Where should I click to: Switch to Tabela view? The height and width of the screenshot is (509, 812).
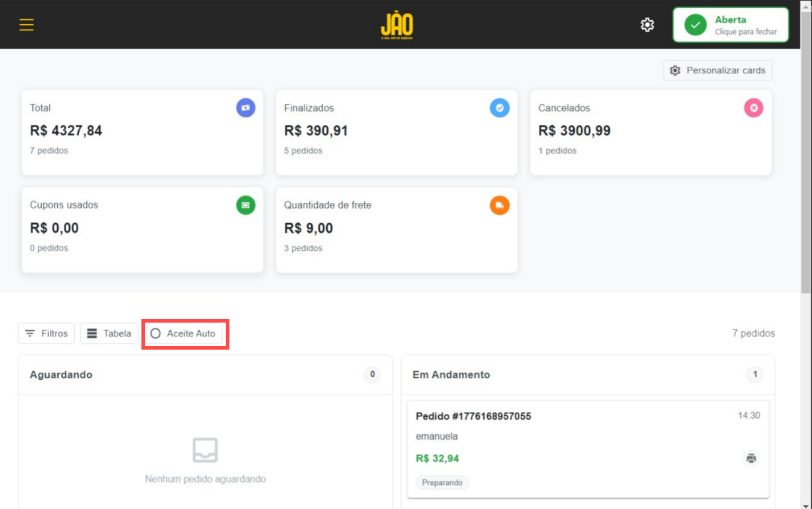tap(109, 333)
